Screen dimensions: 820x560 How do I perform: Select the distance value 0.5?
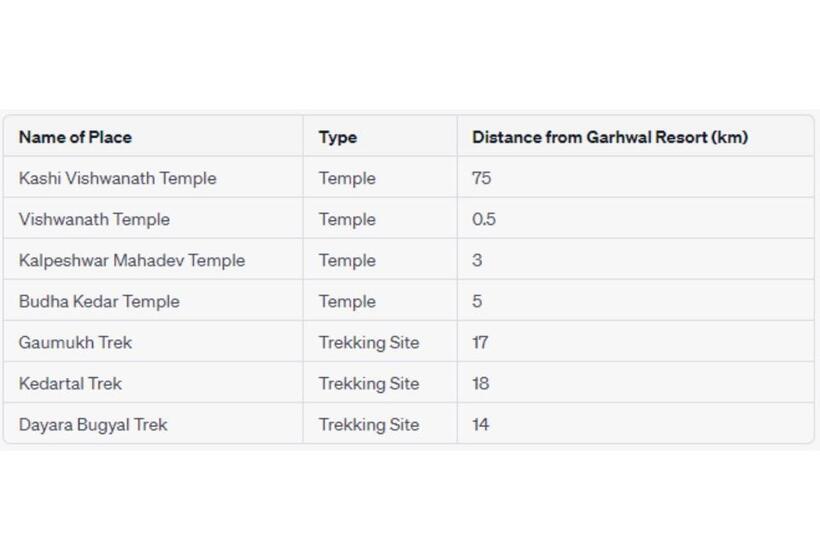[484, 219]
